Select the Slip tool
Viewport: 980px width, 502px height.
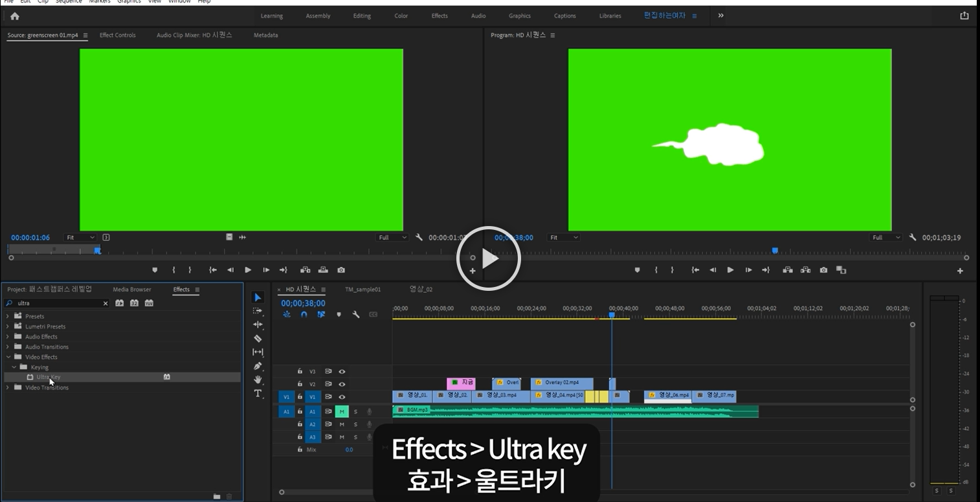(x=258, y=352)
